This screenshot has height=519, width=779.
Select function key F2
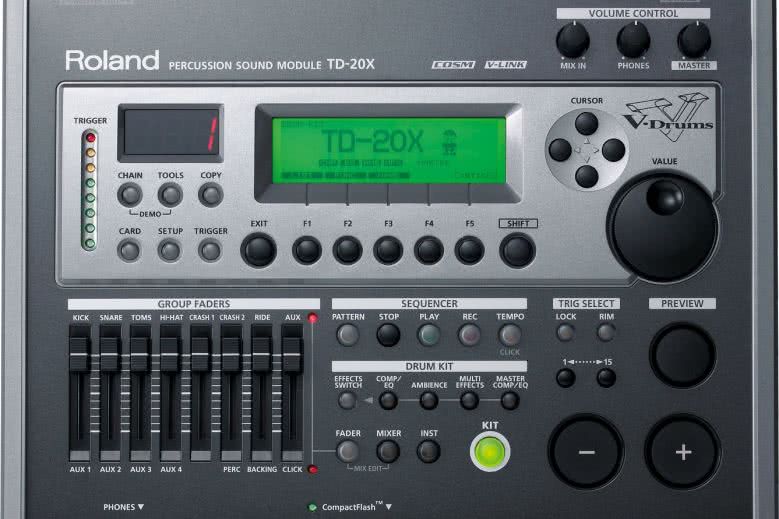tap(347, 250)
